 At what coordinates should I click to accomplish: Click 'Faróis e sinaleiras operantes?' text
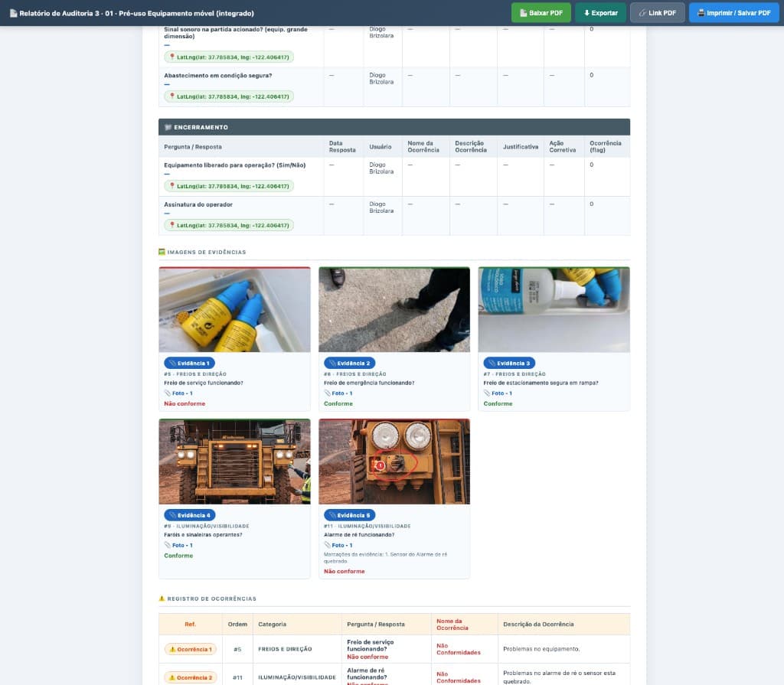point(203,535)
